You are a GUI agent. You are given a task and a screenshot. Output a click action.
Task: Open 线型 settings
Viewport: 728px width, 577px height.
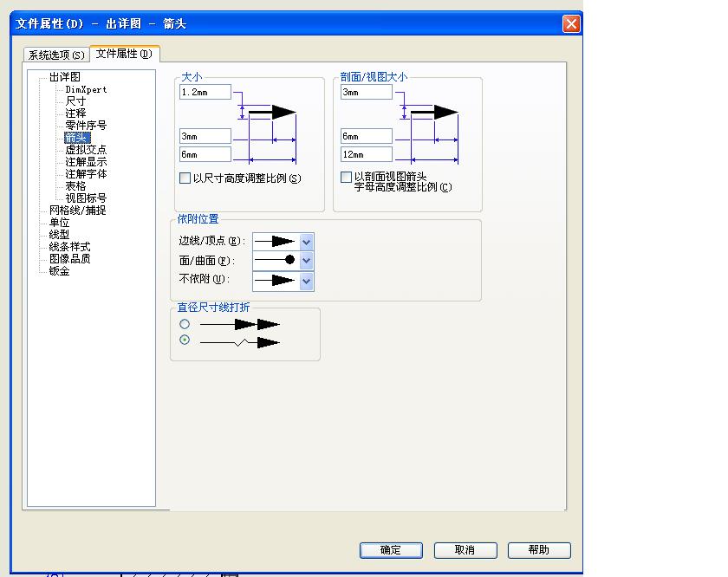click(60, 234)
